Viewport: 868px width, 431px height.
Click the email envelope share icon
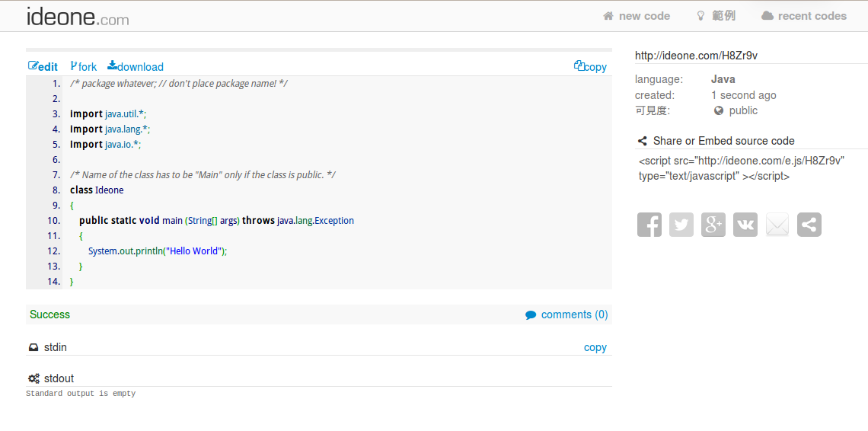777,225
